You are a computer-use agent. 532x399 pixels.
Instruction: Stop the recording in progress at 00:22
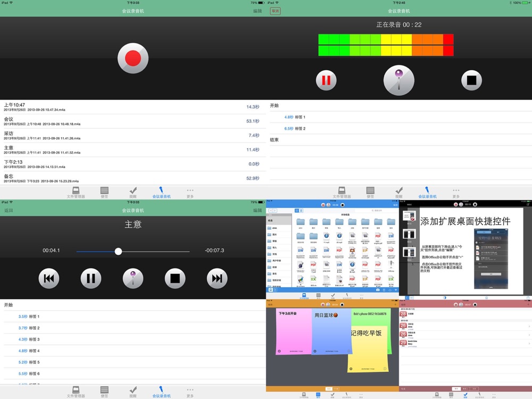[x=471, y=80]
